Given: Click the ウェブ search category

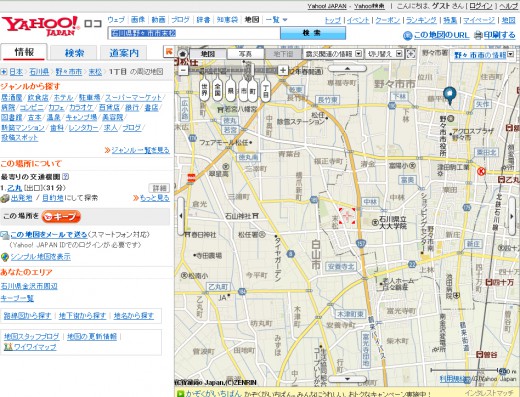Looking at the screenshot, I should point(116,20).
